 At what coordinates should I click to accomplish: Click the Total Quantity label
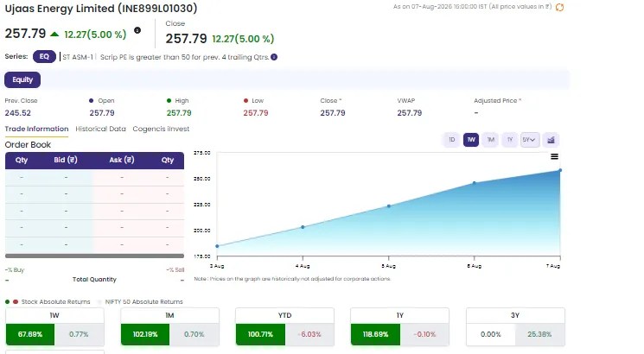click(94, 280)
